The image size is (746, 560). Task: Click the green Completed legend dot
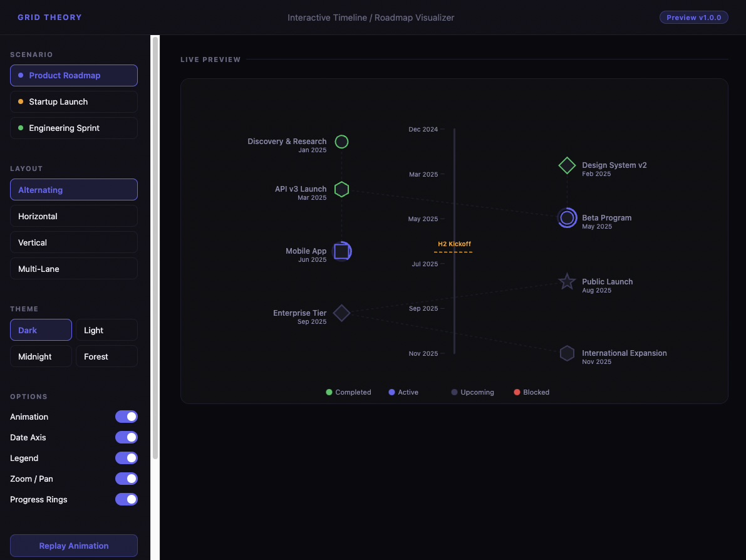tap(328, 391)
